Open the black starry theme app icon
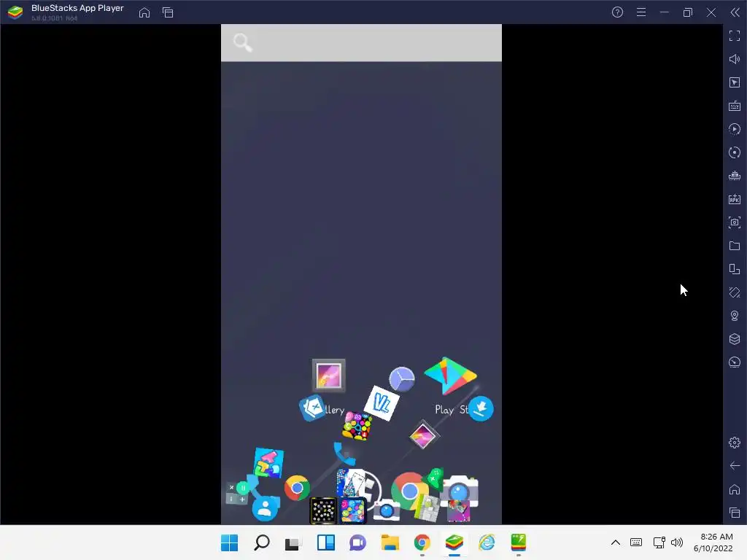 tap(323, 510)
